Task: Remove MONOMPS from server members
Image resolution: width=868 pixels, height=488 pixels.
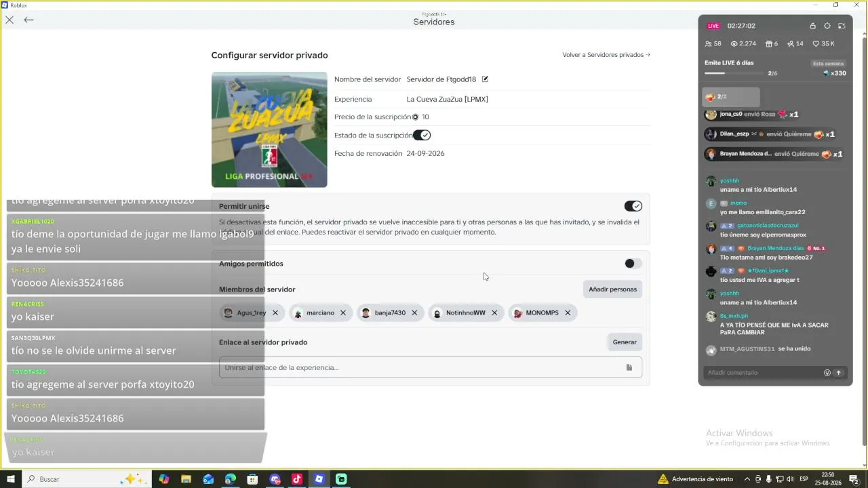Action: pos(568,312)
